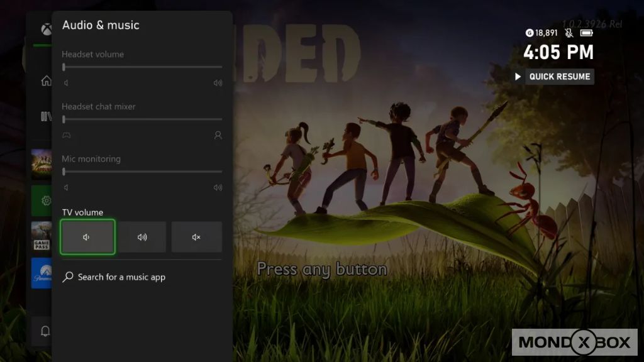Click the controller battery status icon

pos(587,33)
